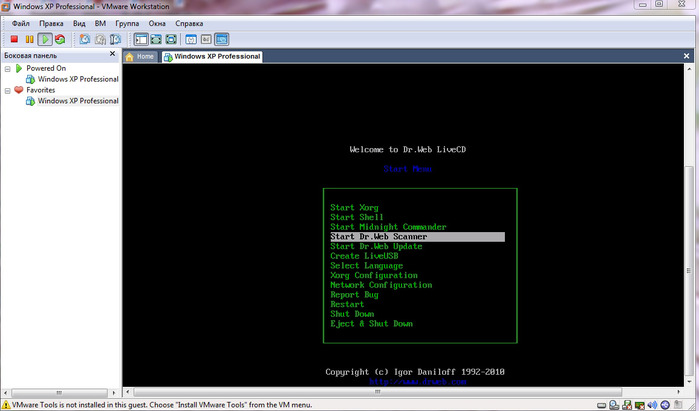Image resolution: width=699 pixels, height=411 pixels.
Task: Click the Reset virtual machine icon
Action: click(x=60, y=39)
